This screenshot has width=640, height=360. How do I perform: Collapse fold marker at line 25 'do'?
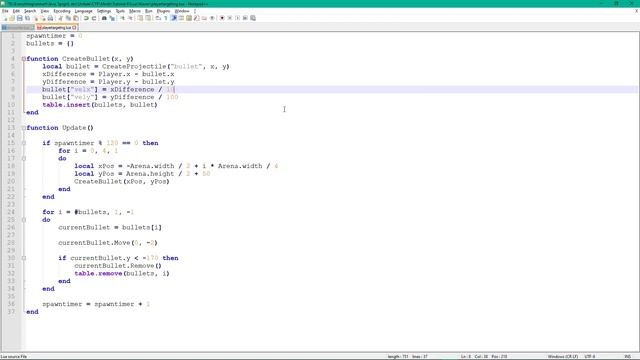[x=24, y=220]
